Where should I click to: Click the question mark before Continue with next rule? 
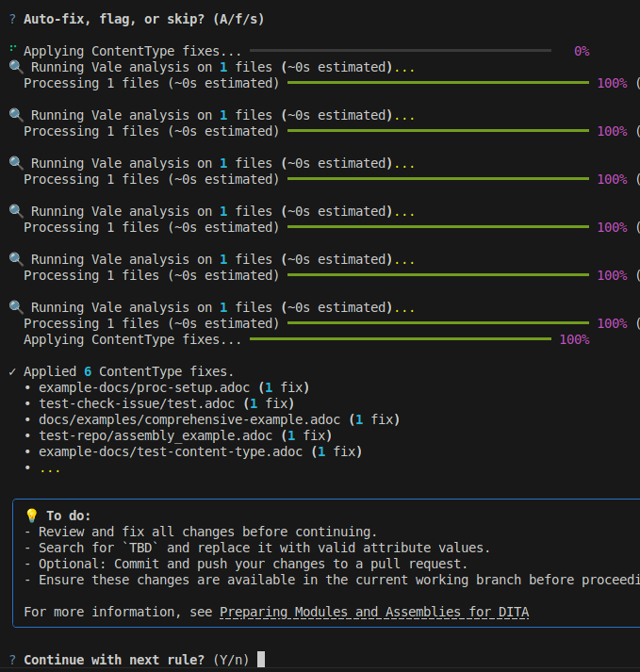(x=12, y=660)
